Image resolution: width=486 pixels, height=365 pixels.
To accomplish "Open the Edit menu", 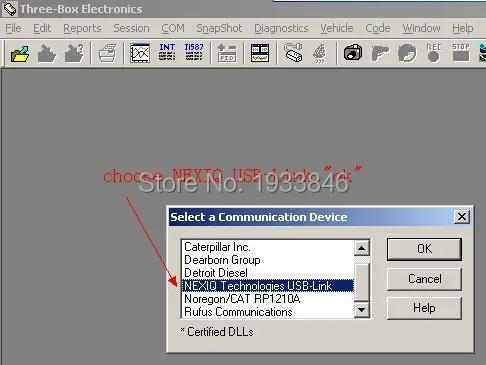I will (42, 28).
